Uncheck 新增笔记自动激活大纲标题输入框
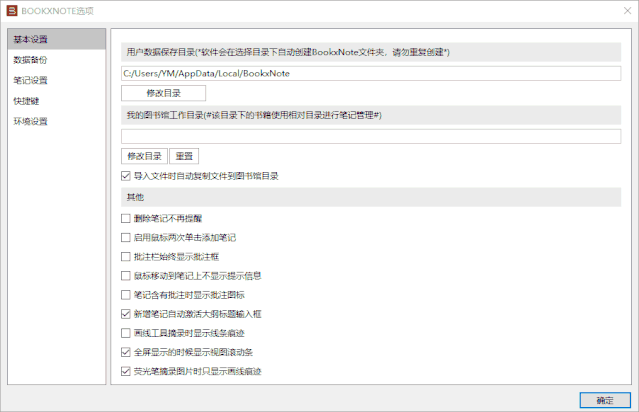The width and height of the screenshot is (639, 412). pyautogui.click(x=126, y=314)
